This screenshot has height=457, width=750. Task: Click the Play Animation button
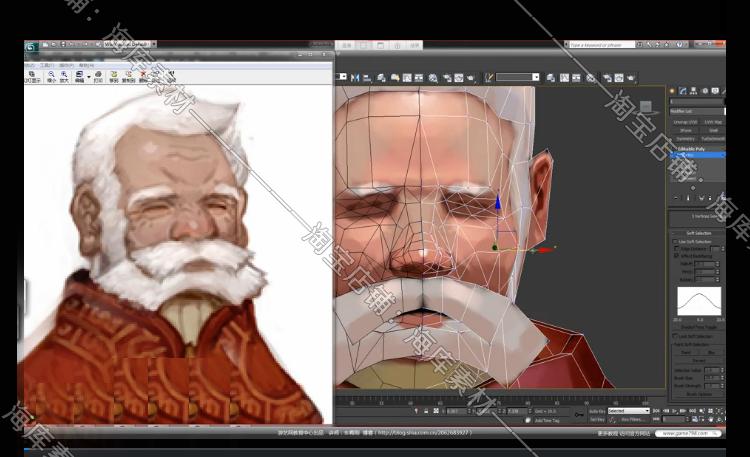[674, 411]
